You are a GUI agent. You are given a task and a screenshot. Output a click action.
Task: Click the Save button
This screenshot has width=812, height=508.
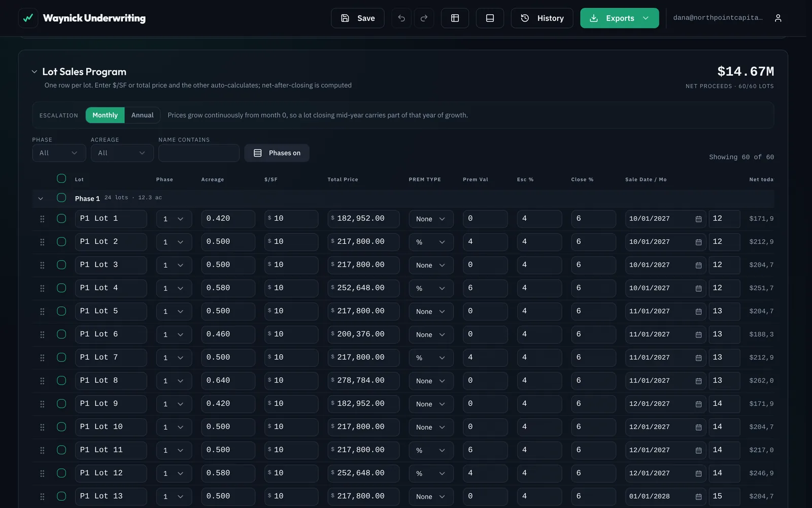[x=357, y=18]
